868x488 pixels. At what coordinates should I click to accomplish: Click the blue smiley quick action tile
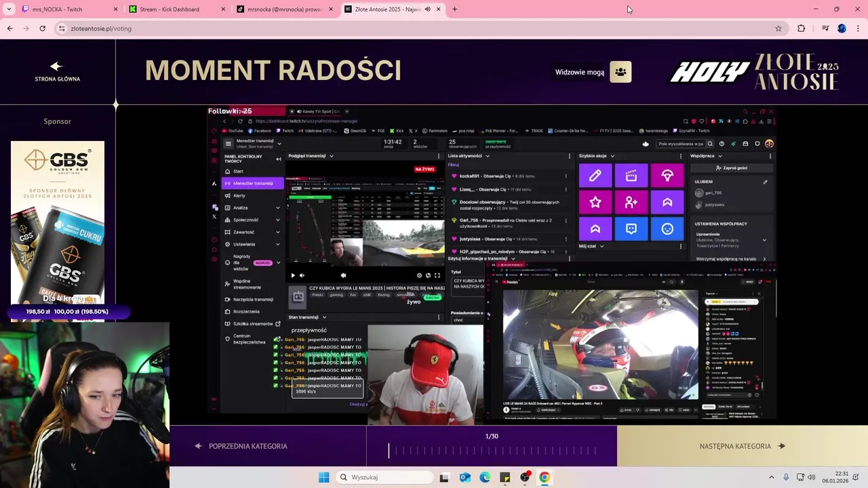[x=667, y=229]
